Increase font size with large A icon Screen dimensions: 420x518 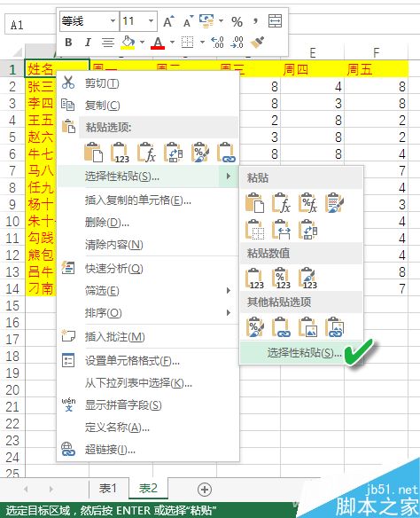tap(168, 22)
